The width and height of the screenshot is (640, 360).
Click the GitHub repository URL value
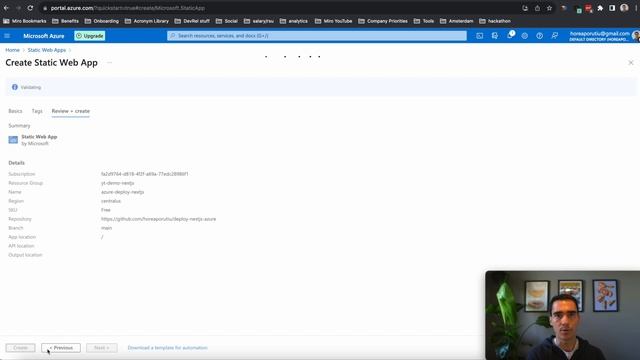click(x=158, y=219)
